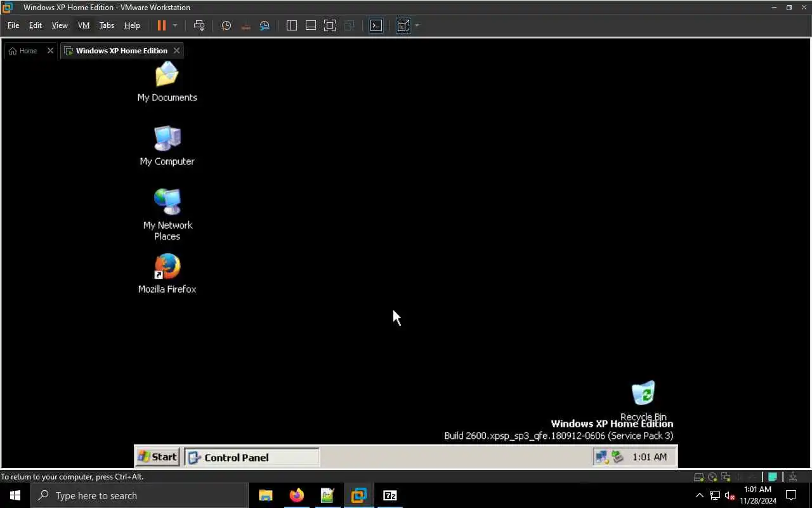Take a snapshot of this virtual machine
812x508 pixels.
click(x=226, y=25)
